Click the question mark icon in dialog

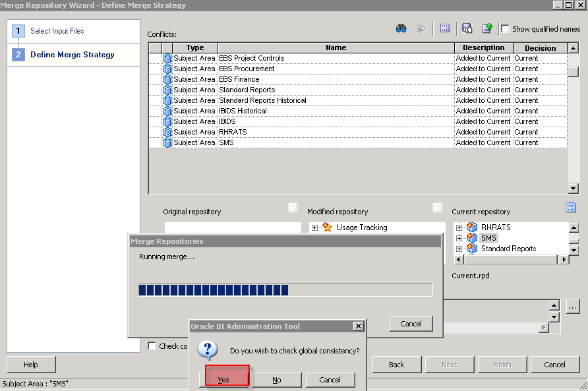pyautogui.click(x=208, y=349)
